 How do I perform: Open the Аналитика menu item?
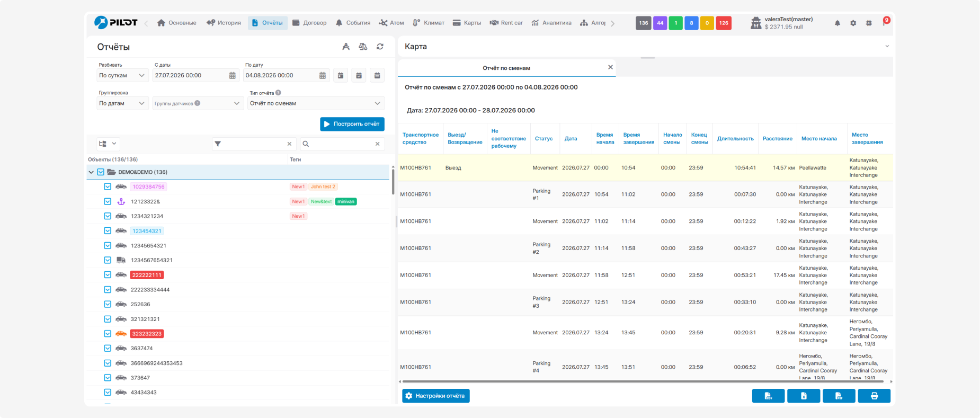coord(551,23)
